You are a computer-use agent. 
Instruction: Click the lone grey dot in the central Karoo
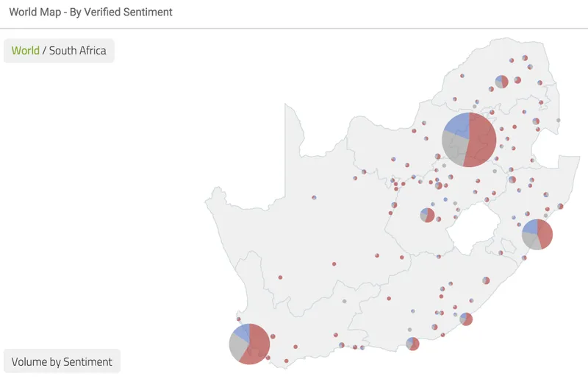click(x=344, y=301)
